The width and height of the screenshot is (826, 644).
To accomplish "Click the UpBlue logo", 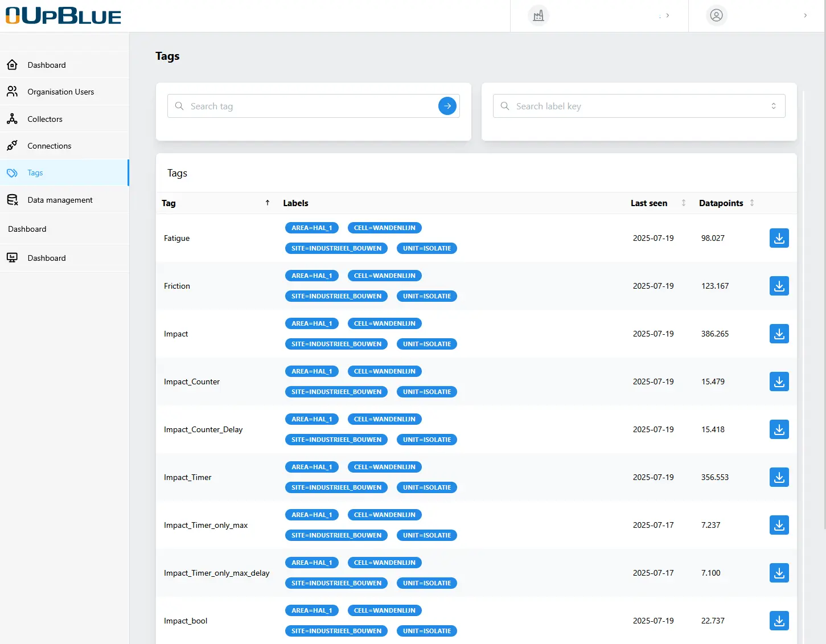I will [63, 16].
